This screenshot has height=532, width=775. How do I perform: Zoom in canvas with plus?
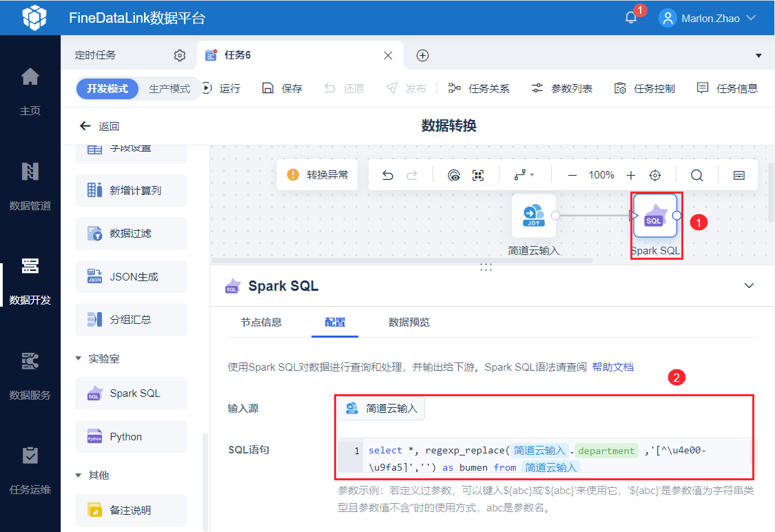coord(630,175)
